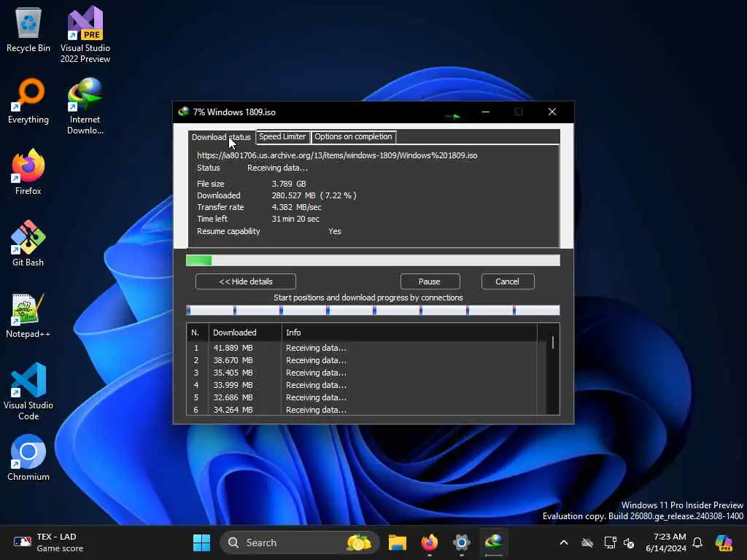This screenshot has width=747, height=560.
Task: Open the Options on completion tab
Action: pyautogui.click(x=353, y=136)
